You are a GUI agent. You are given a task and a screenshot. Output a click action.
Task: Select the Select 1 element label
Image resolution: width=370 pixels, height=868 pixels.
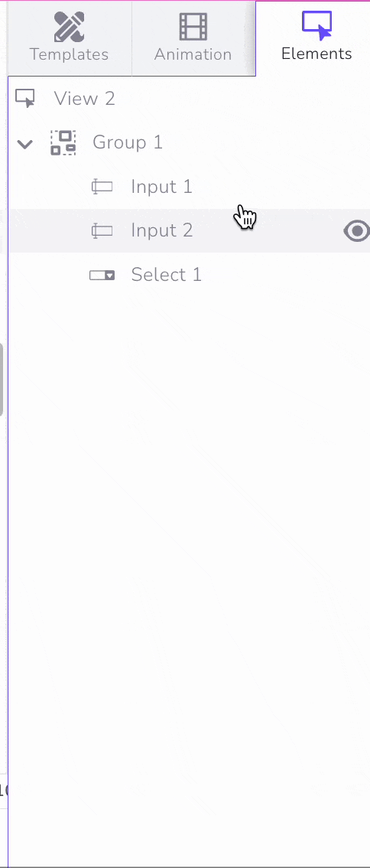[167, 275]
